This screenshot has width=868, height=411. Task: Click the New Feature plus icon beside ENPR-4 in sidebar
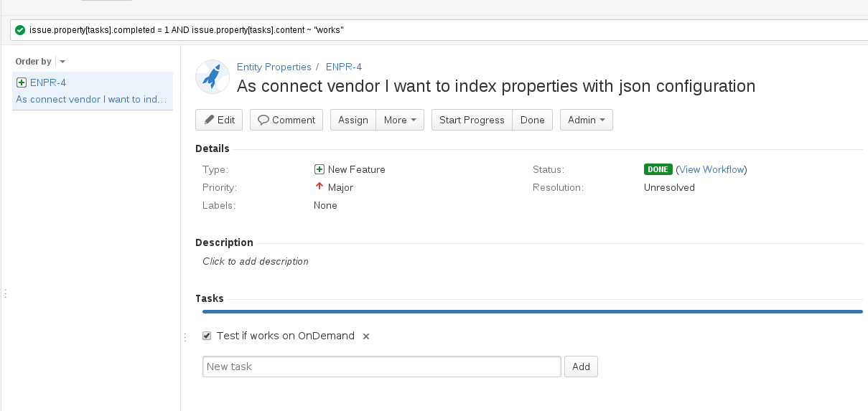tap(22, 82)
